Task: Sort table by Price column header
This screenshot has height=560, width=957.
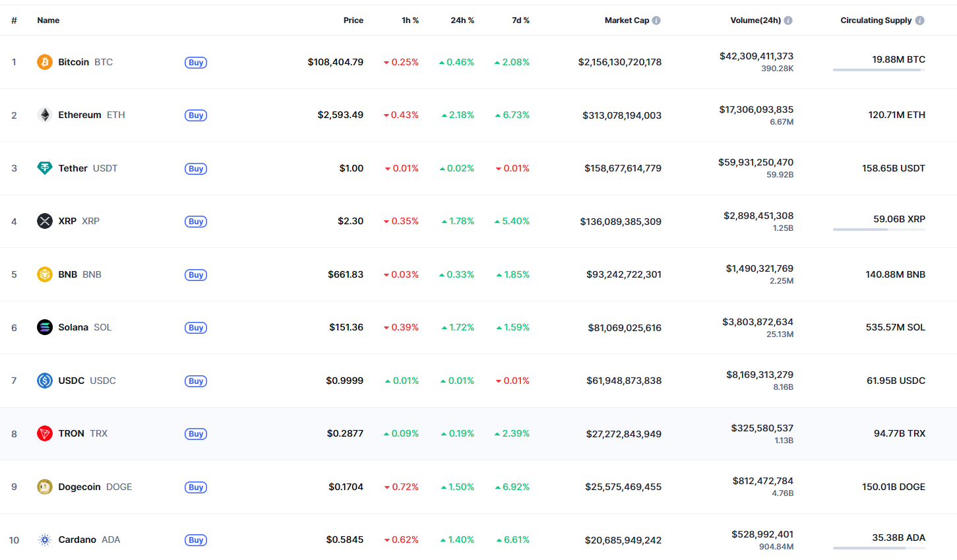Action: 354,20
